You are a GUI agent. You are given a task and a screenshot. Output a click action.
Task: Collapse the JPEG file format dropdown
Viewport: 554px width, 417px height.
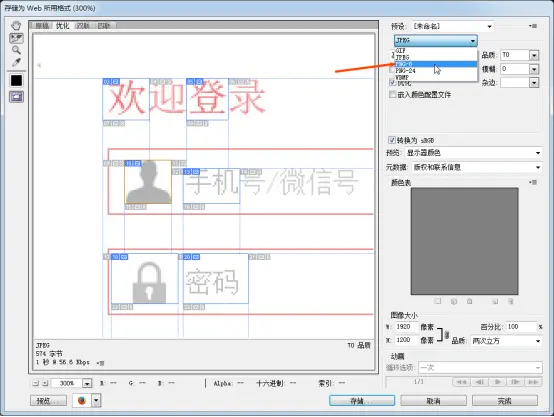pyautogui.click(x=436, y=40)
